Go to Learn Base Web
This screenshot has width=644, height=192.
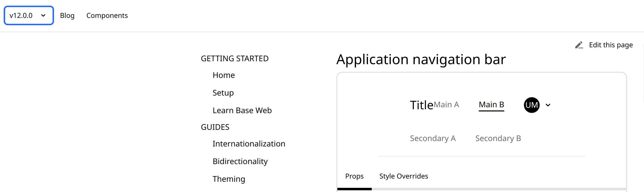coord(242,110)
